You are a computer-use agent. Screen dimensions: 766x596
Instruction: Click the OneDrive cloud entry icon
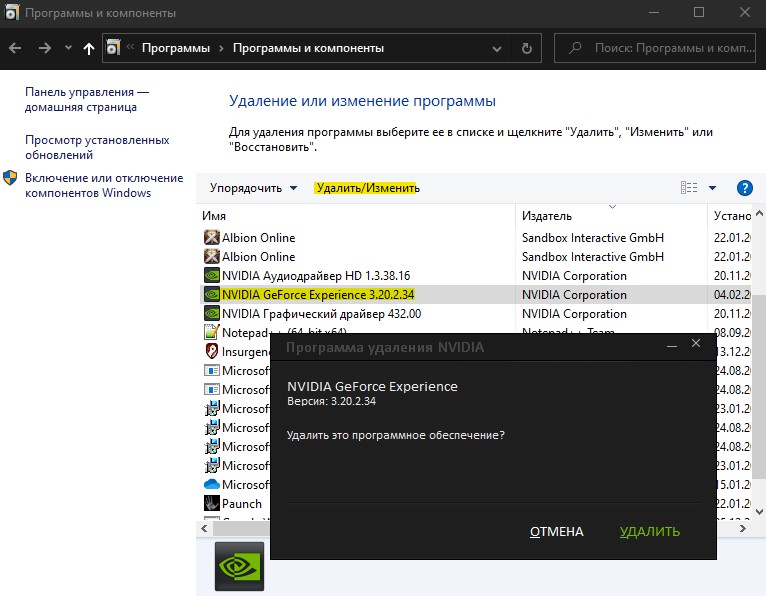coord(212,484)
